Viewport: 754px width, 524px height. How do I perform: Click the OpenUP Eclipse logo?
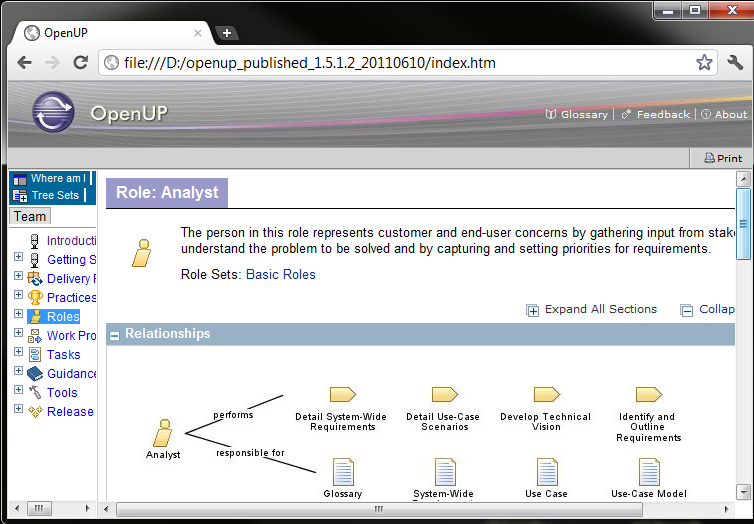53,112
